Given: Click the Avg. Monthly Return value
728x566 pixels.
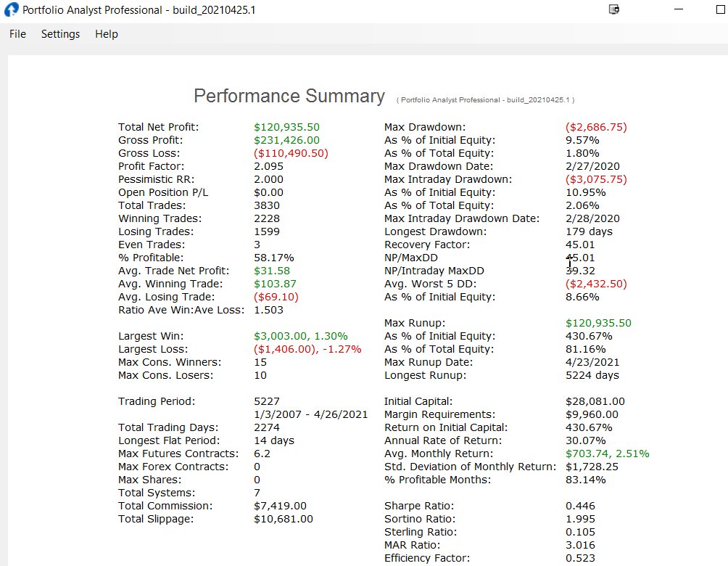Looking at the screenshot, I should click(607, 454).
